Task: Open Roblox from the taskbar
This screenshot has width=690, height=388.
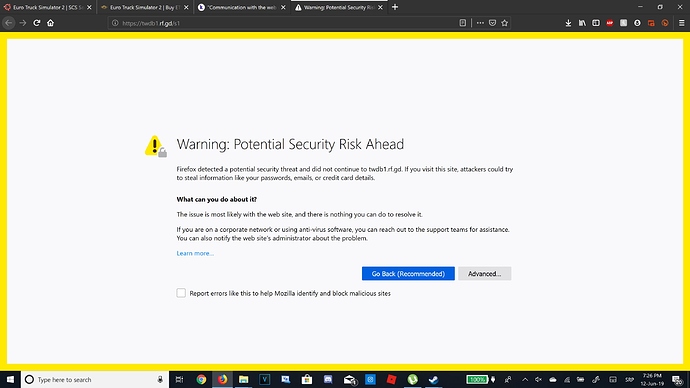Action: point(391,379)
